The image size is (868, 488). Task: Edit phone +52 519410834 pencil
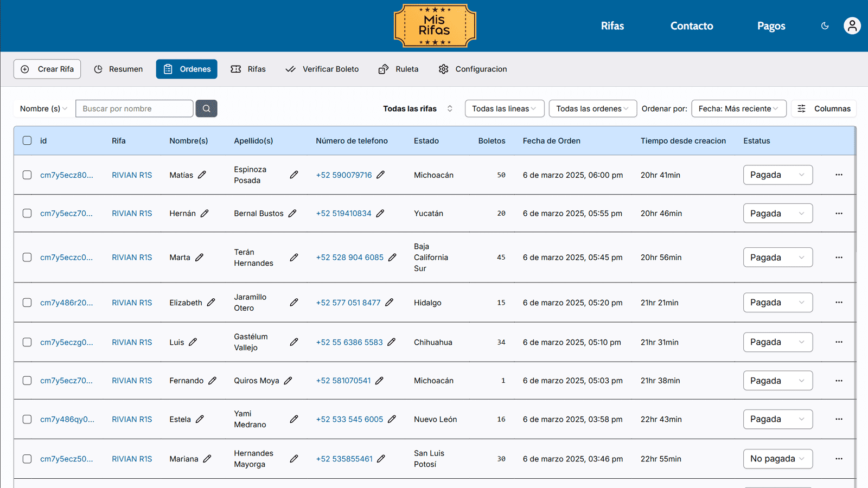(380, 213)
